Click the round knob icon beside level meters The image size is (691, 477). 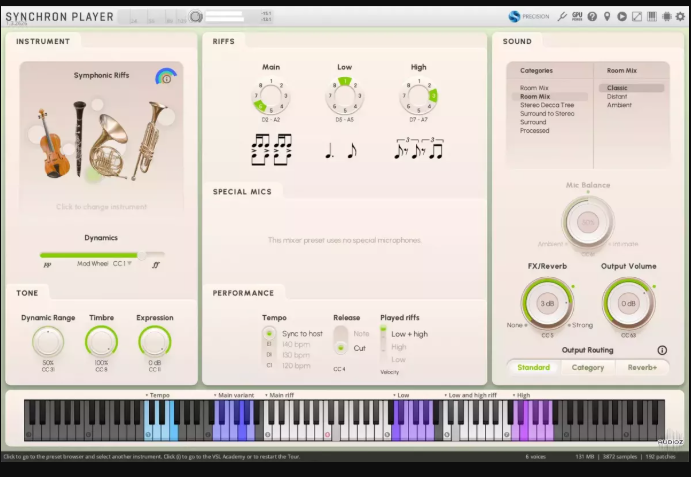tap(196, 17)
